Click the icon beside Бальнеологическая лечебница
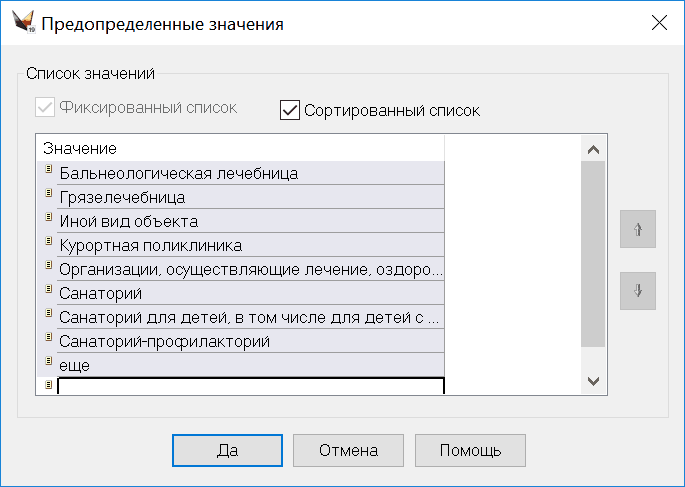The height and width of the screenshot is (487, 685). tap(48, 172)
